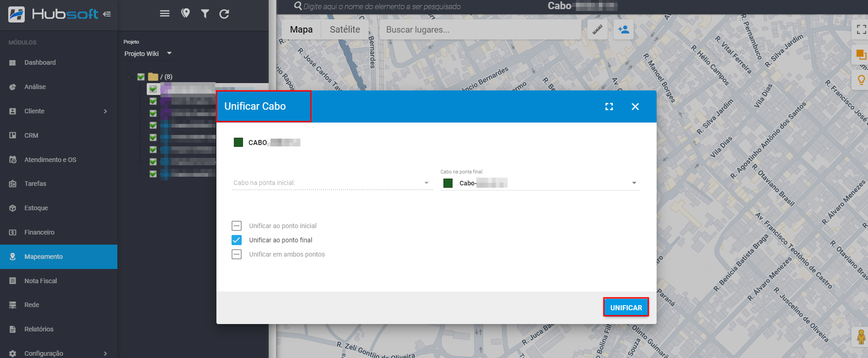Toggle the root folder (8) checkbox
The width and height of the screenshot is (868, 358).
[141, 77]
